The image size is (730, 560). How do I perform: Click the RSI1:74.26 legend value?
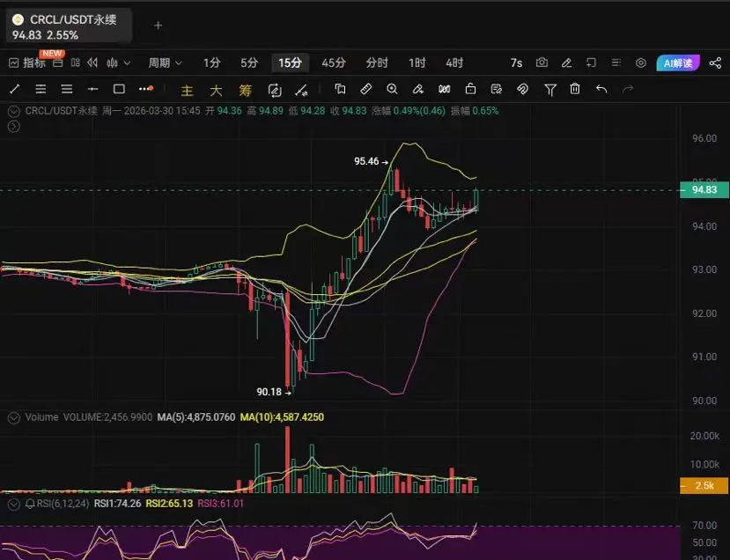(x=117, y=504)
